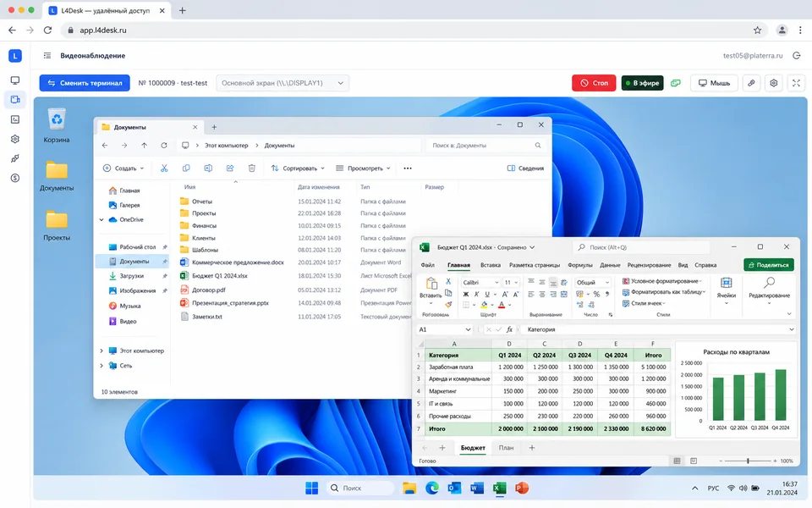Click the green Поделиться button in Excel
The image size is (812, 508).
click(769, 265)
